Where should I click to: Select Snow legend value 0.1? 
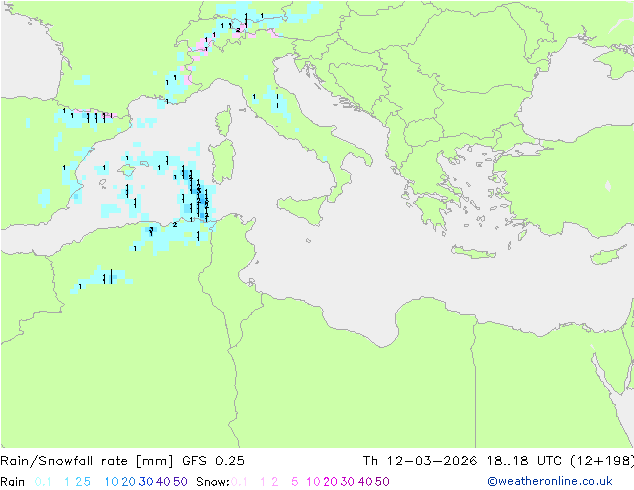(239, 482)
